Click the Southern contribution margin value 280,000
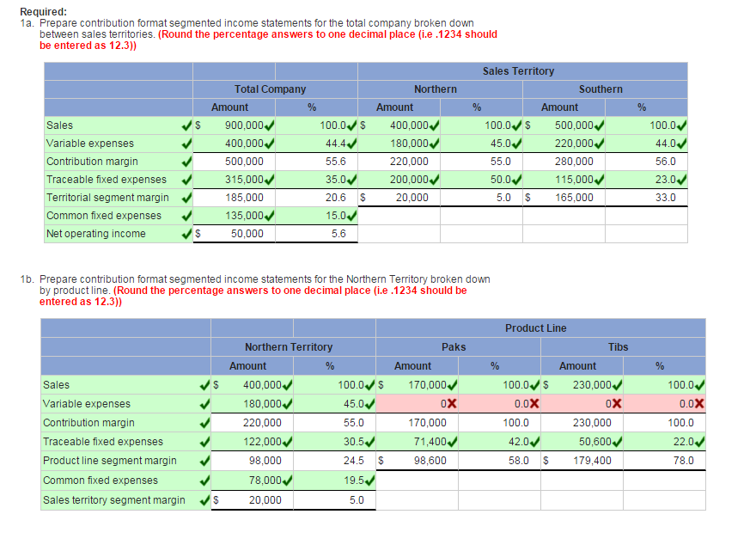756x551 pixels. tap(574, 162)
